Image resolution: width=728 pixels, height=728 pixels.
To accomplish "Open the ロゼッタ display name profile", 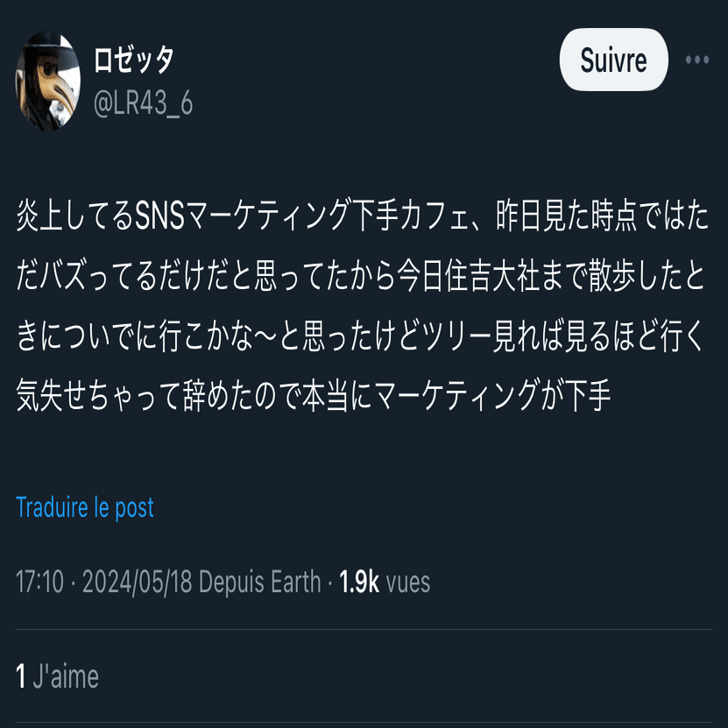I will pyautogui.click(x=134, y=60).
